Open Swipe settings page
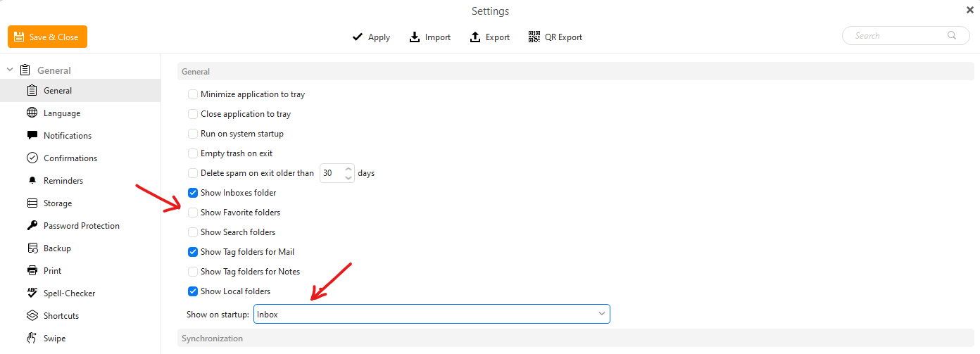This screenshot has width=980, height=354. [x=80, y=338]
